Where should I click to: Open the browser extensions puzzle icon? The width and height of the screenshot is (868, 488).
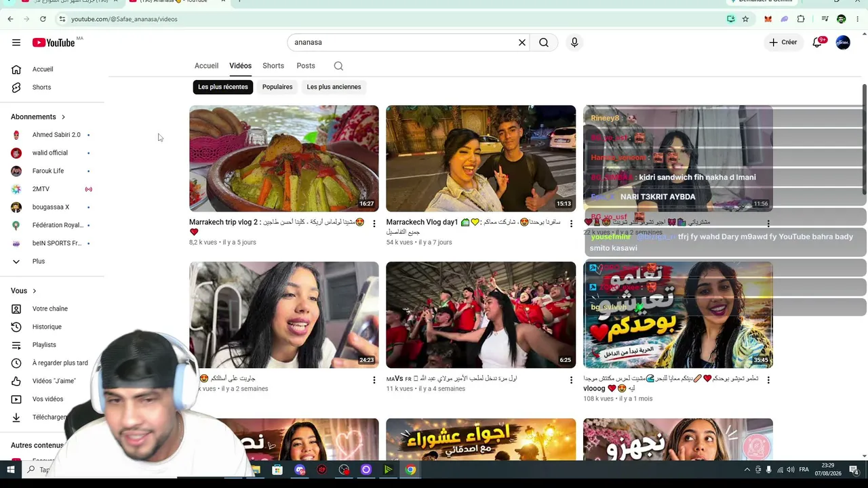(x=801, y=19)
